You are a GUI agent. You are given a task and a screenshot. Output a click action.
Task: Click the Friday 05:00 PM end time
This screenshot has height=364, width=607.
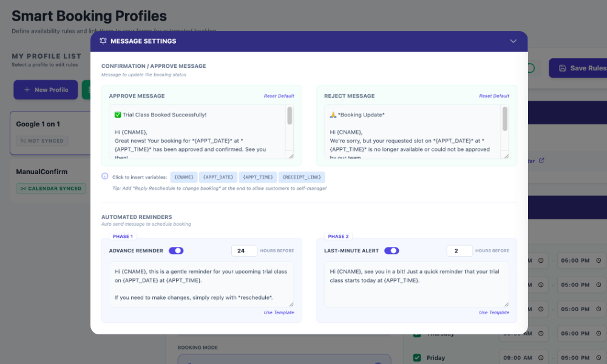tap(582, 358)
